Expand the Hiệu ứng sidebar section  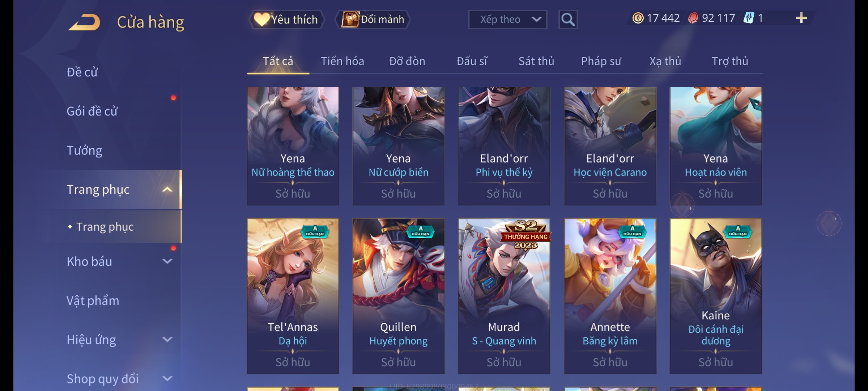(167, 340)
